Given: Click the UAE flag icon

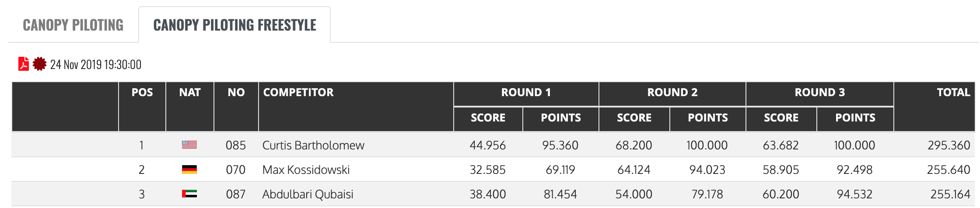Looking at the screenshot, I should (x=189, y=194).
